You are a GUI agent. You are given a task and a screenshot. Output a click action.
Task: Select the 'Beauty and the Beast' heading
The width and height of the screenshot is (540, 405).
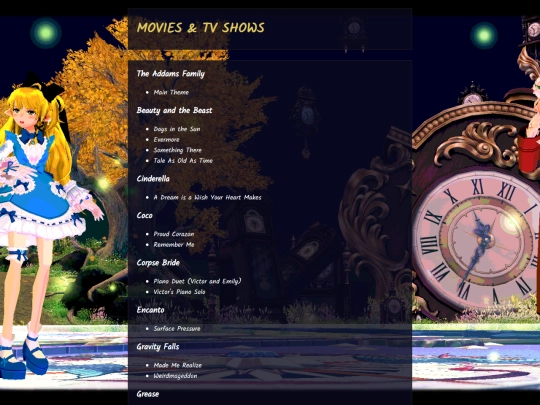[174, 110]
